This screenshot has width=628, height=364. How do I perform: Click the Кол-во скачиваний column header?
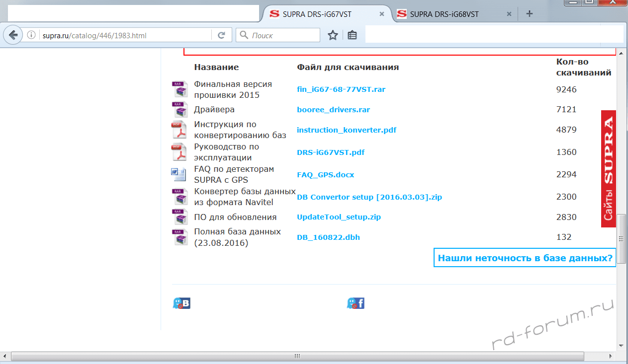[584, 67]
